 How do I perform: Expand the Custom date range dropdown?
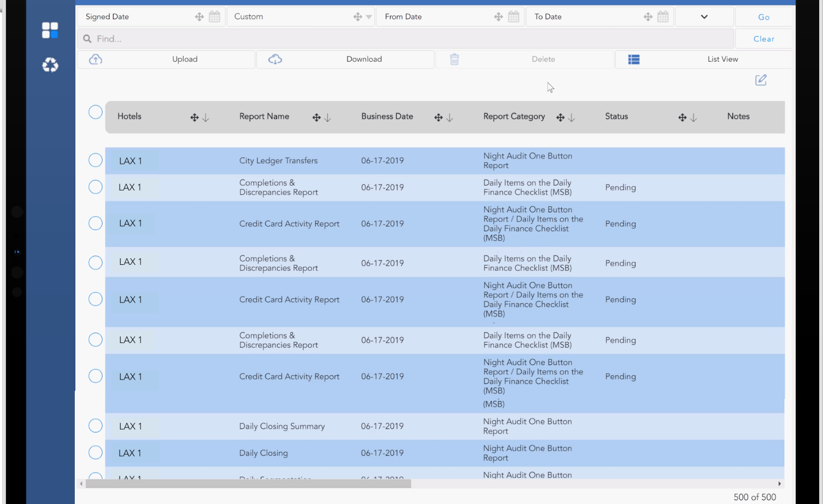pyautogui.click(x=369, y=17)
